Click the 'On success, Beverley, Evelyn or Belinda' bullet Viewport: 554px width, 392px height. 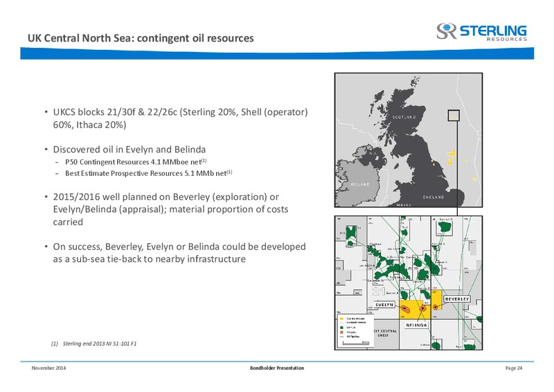179,253
